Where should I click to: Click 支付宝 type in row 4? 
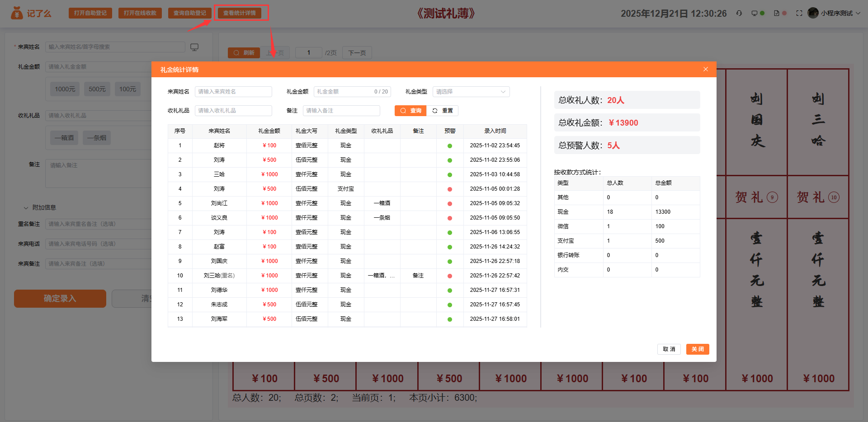coord(346,189)
